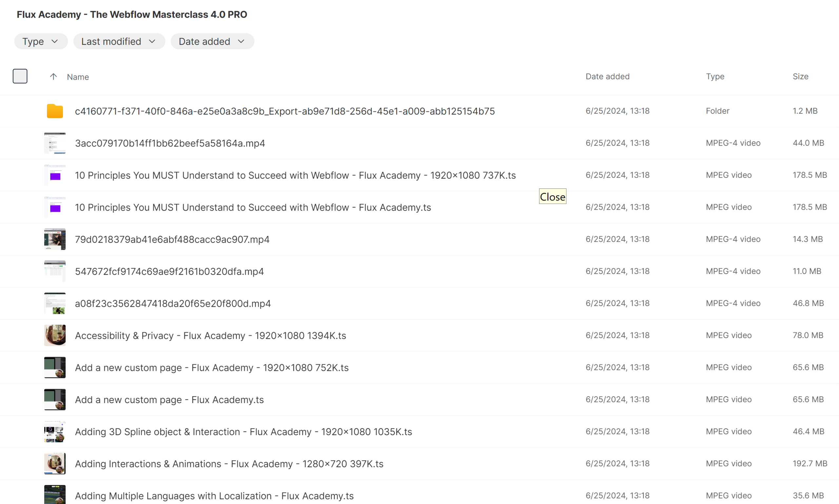The height and width of the screenshot is (504, 839).
Task: Sort by the Type column header
Action: (x=715, y=77)
